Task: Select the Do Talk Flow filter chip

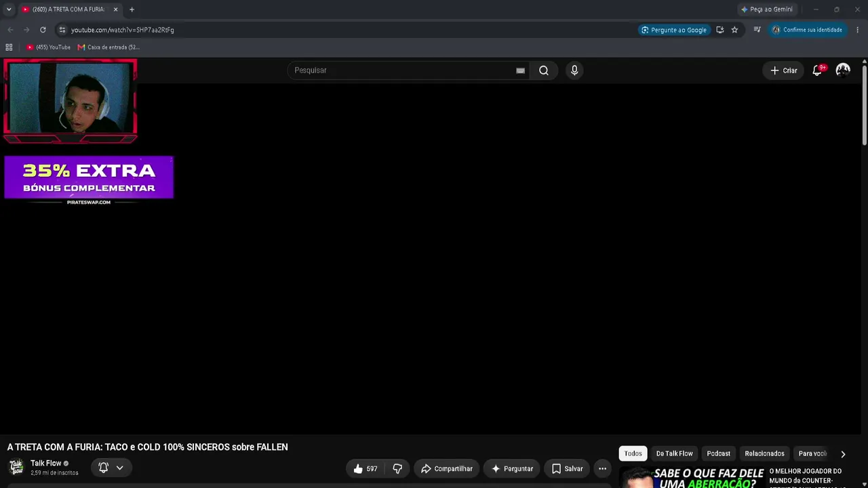Action: [x=675, y=453]
